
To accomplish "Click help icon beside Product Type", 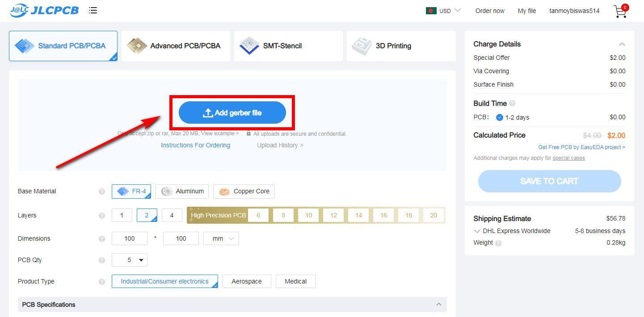I will [x=102, y=282].
